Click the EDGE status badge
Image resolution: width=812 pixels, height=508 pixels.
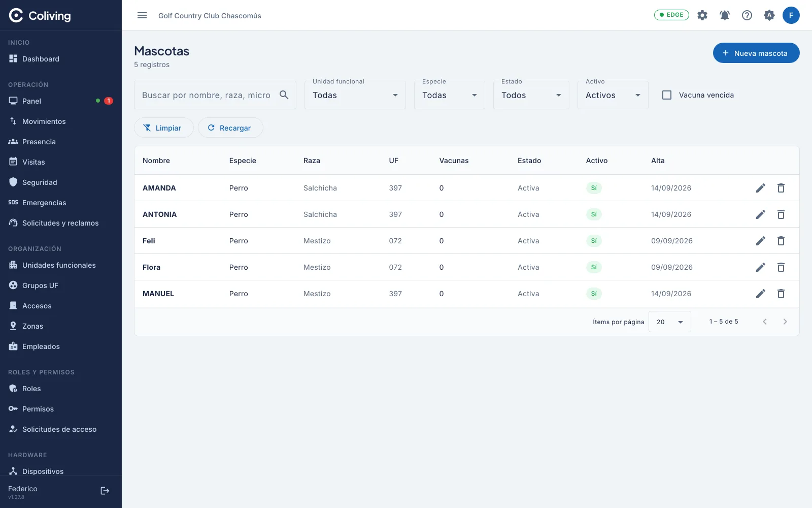(671, 15)
